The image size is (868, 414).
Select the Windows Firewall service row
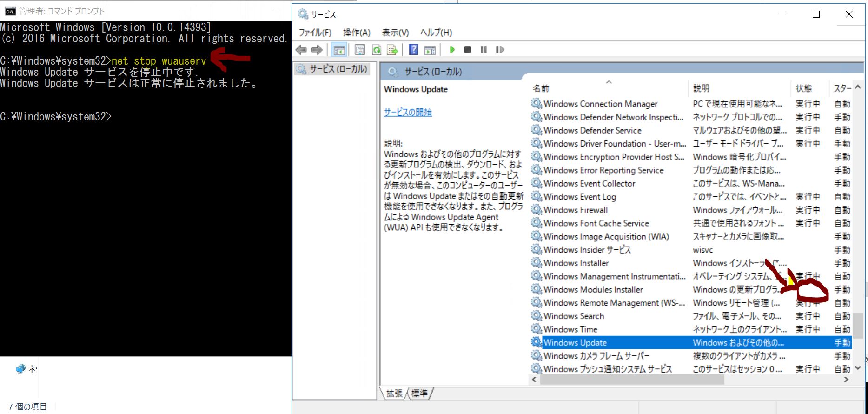[576, 210]
